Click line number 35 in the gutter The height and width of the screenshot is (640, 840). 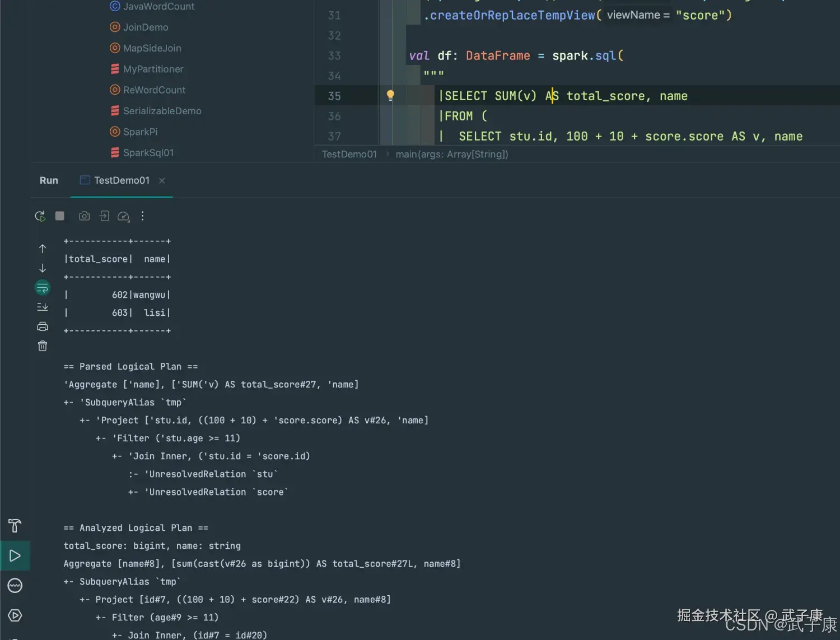click(x=334, y=96)
